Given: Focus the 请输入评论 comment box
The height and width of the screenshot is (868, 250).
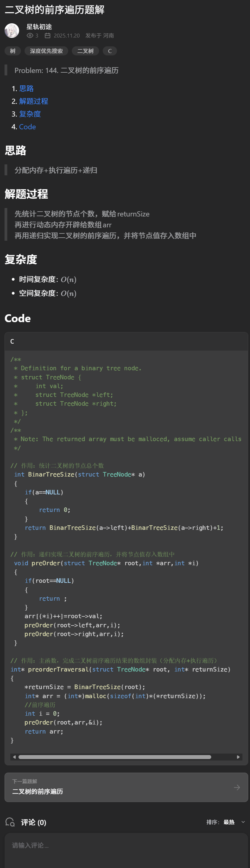Looking at the screenshot, I should pyautogui.click(x=126, y=850).
